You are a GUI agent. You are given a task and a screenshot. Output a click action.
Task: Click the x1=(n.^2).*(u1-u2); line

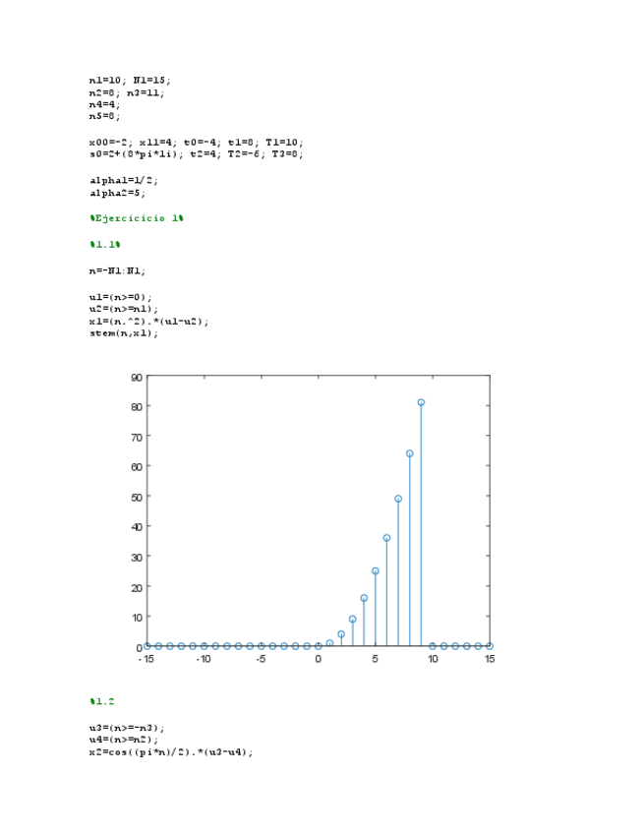click(148, 321)
